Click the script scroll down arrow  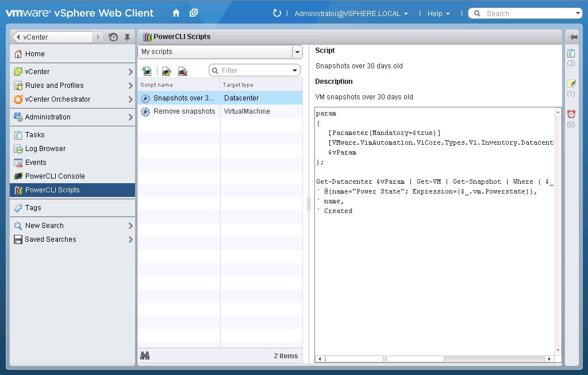click(558, 350)
